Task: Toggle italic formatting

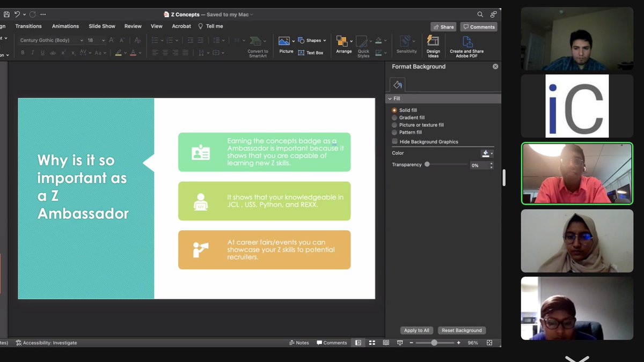Action: coord(32,53)
